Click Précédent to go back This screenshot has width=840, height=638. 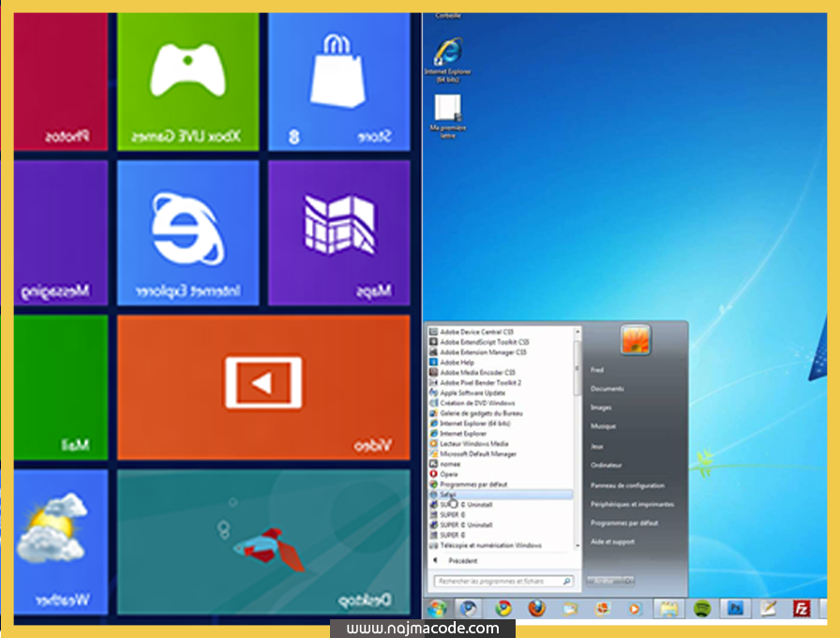(456, 561)
